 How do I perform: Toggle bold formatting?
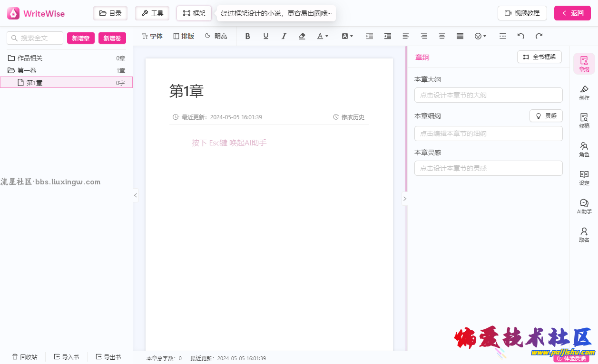[x=247, y=36]
